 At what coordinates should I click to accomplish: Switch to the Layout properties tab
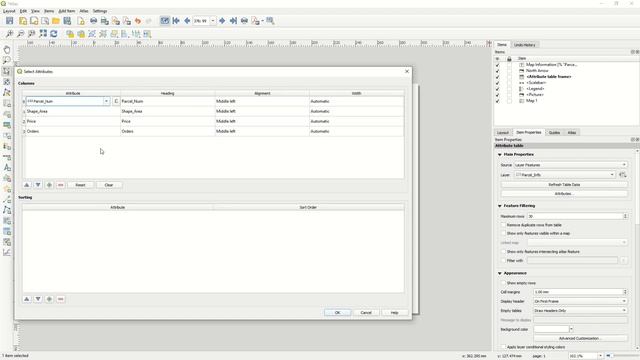[502, 133]
